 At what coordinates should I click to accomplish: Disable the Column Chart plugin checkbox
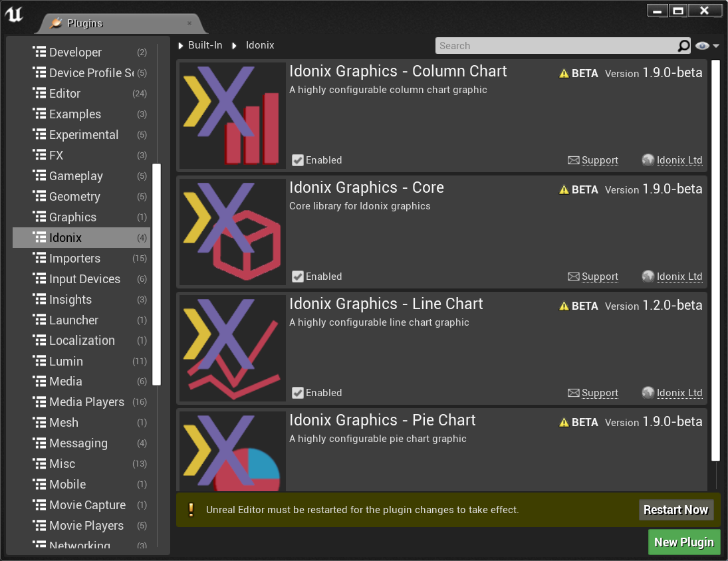[x=298, y=160]
